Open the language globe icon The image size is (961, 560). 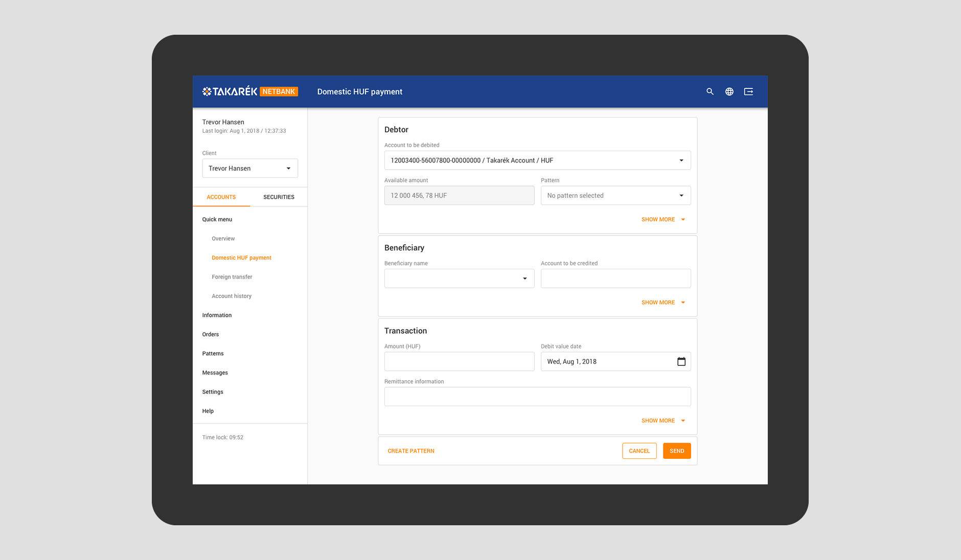(729, 91)
